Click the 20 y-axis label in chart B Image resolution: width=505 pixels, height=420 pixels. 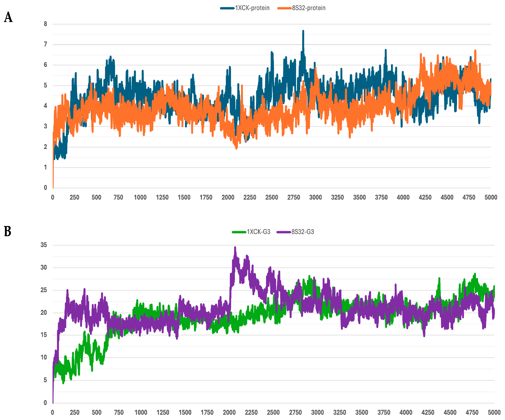(x=44, y=312)
